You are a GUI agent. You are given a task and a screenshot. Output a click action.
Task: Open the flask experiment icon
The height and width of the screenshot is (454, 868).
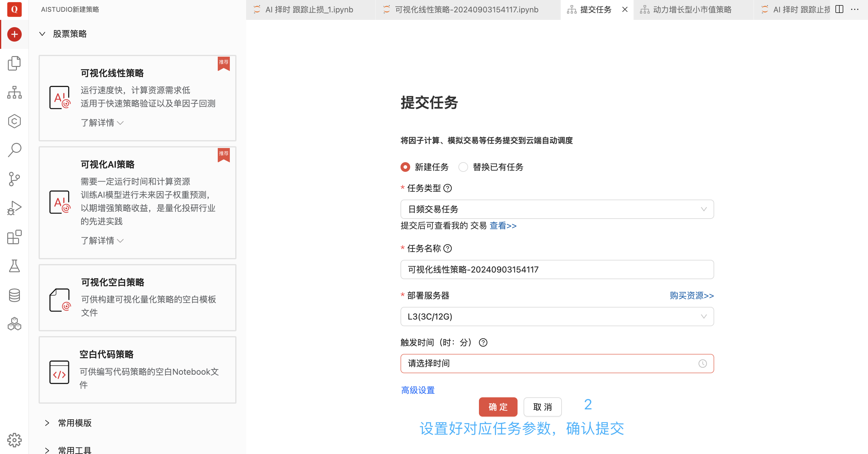pyautogui.click(x=14, y=266)
